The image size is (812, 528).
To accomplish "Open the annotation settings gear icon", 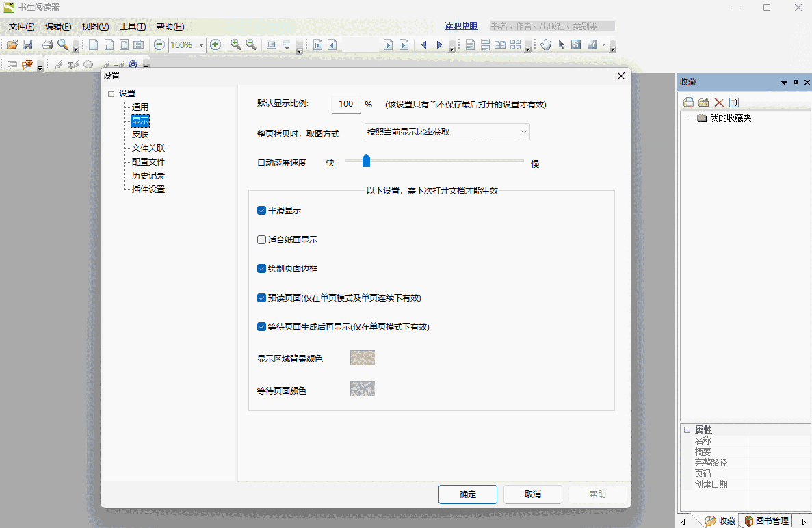I will tap(133, 64).
